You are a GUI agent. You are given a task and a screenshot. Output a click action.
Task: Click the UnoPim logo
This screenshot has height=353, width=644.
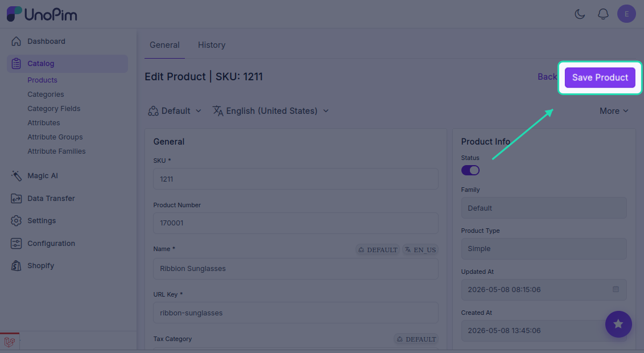(x=42, y=14)
